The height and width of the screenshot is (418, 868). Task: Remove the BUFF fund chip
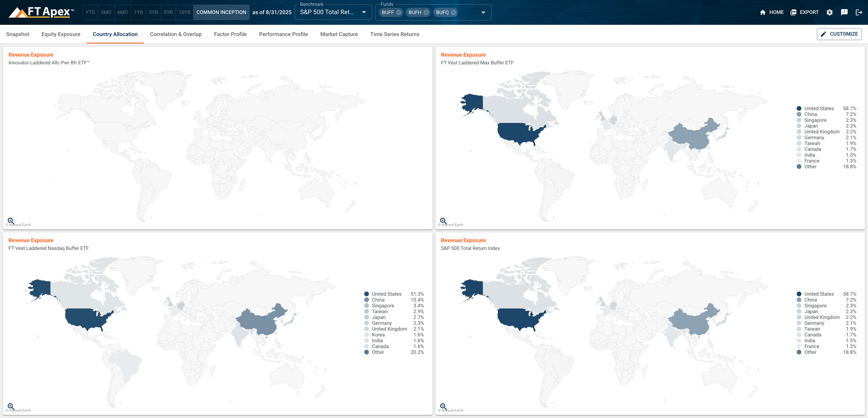tap(399, 13)
